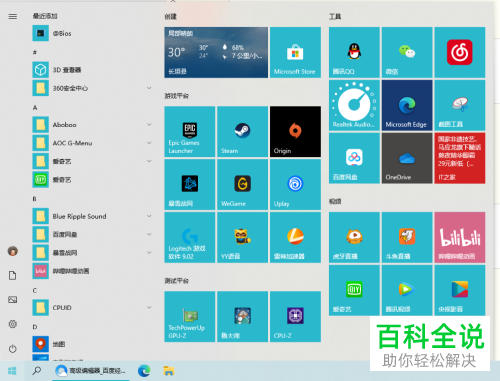500x381 pixels.
Task: Open 3D 查看器 in the app list
Action: point(92,70)
